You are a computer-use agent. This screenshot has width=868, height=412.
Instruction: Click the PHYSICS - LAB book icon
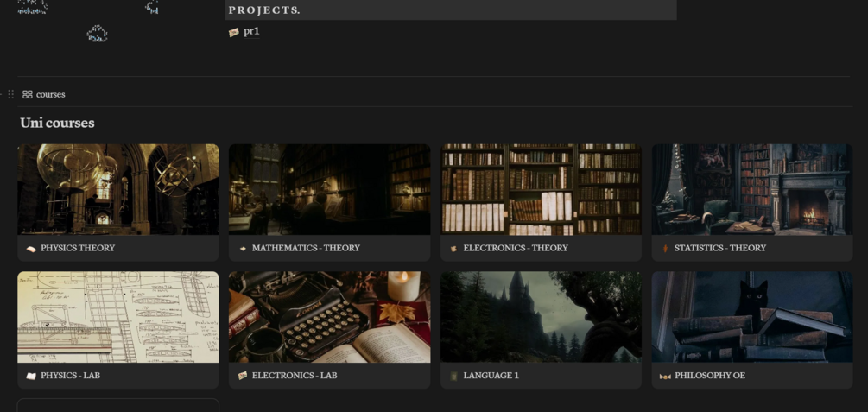(x=31, y=376)
